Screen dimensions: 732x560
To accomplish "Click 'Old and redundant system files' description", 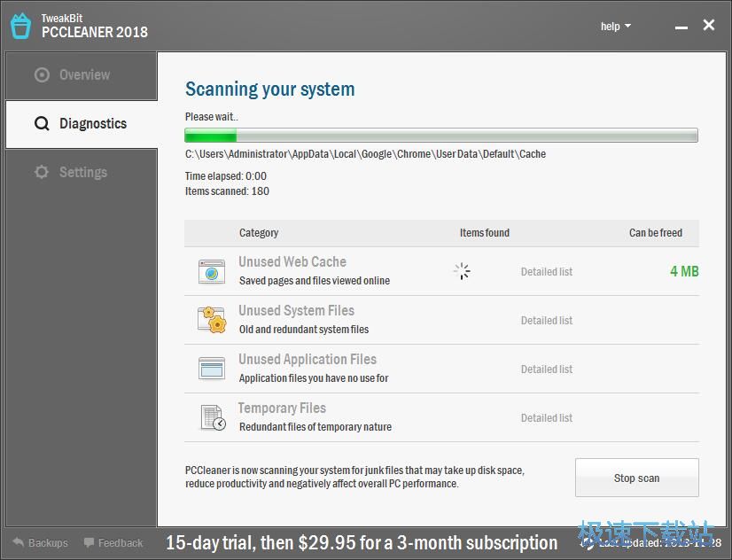I will click(304, 330).
